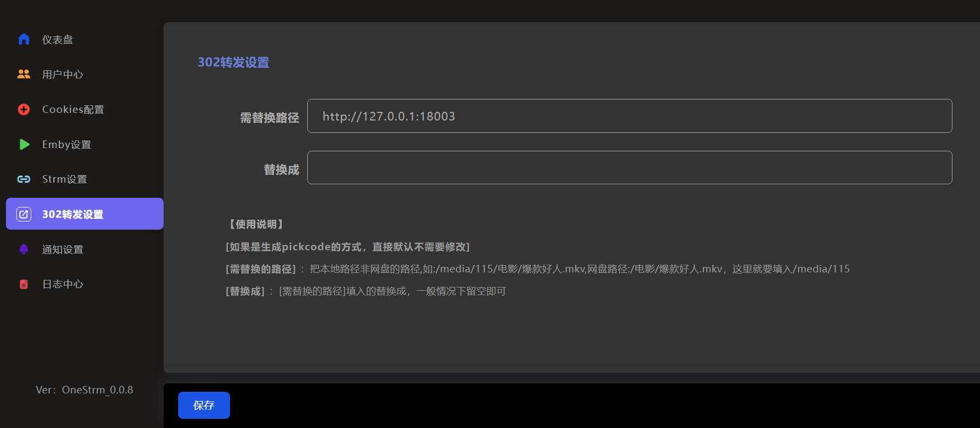
Task: Focus the 需替换路径 input field
Action: click(630, 116)
